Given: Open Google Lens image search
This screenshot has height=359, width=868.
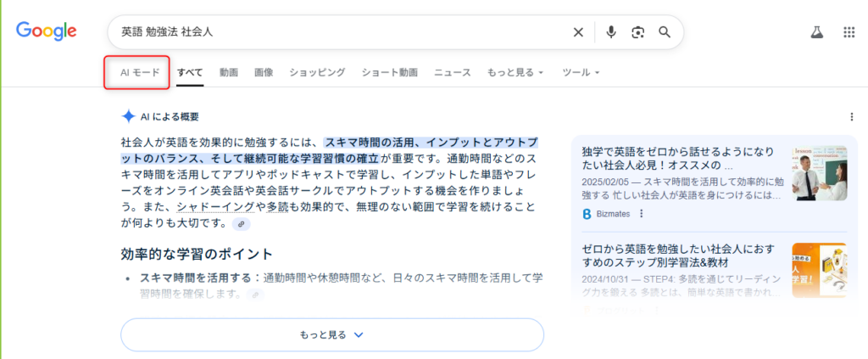Looking at the screenshot, I should (x=637, y=32).
